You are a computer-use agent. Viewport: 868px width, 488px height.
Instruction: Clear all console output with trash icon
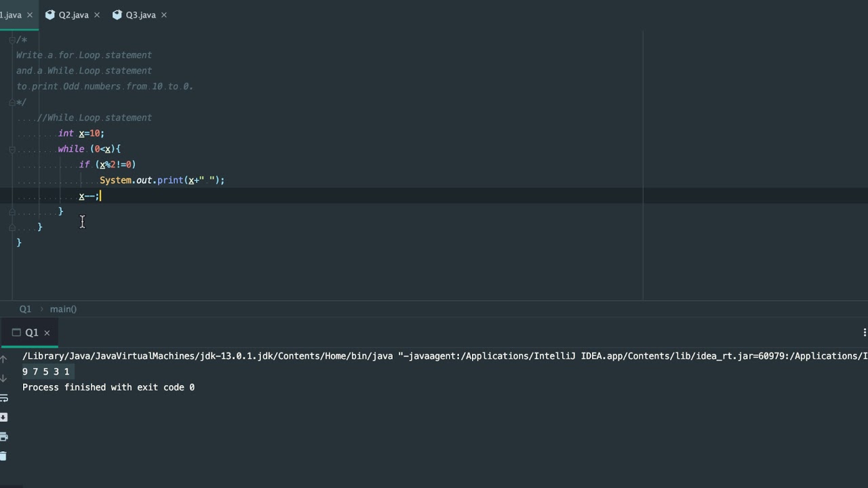click(3, 456)
